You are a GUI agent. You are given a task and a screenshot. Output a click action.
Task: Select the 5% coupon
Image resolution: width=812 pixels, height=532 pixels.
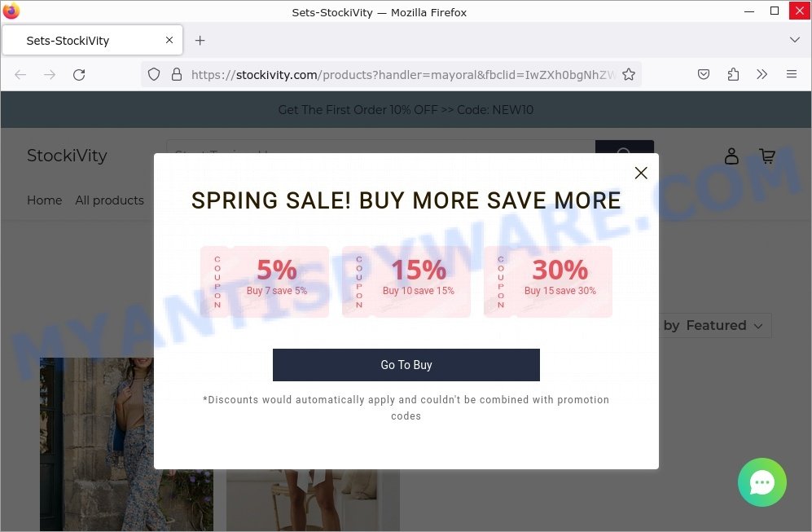coord(265,281)
